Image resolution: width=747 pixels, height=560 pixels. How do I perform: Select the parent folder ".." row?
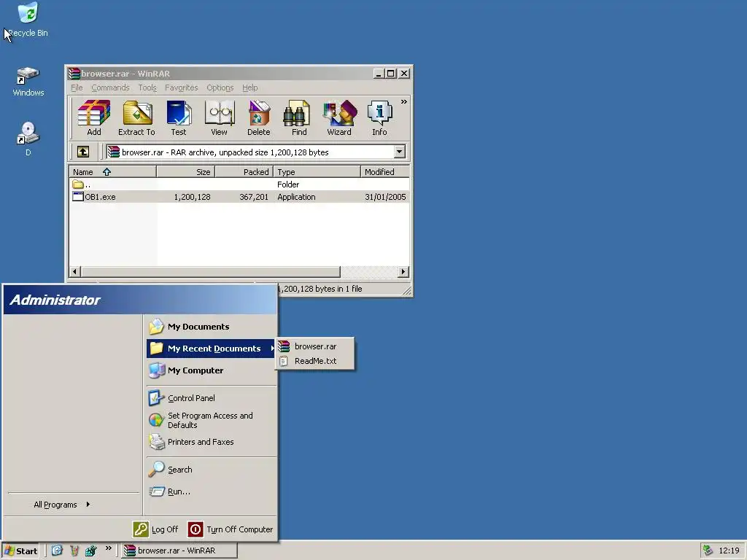coord(239,184)
